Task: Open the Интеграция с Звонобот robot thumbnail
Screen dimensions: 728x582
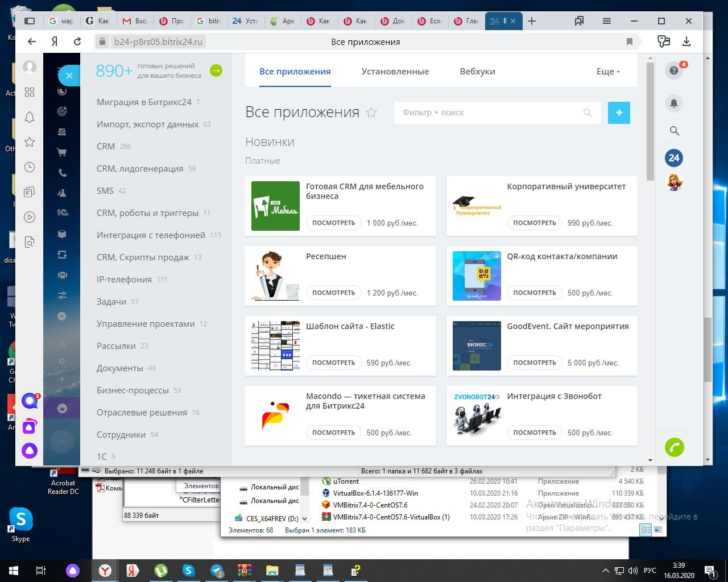Action: tap(477, 415)
